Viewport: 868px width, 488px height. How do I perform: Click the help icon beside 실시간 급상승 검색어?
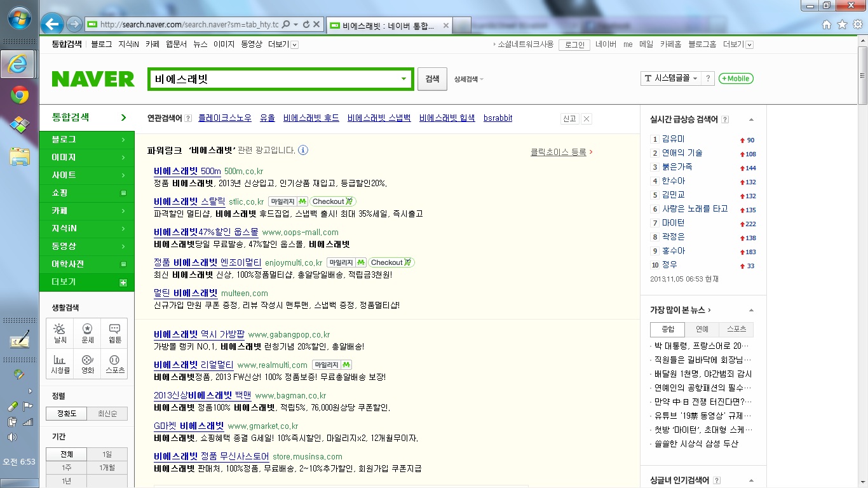click(x=725, y=119)
